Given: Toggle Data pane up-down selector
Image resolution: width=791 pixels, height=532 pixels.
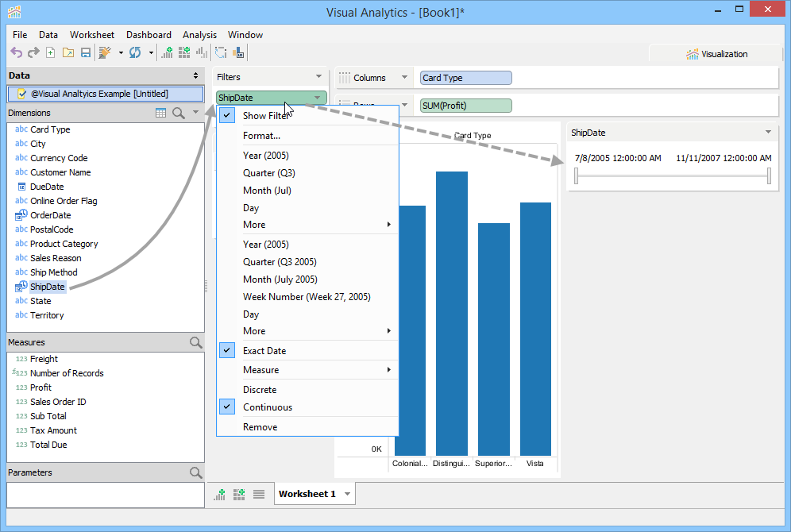Looking at the screenshot, I should (x=195, y=75).
